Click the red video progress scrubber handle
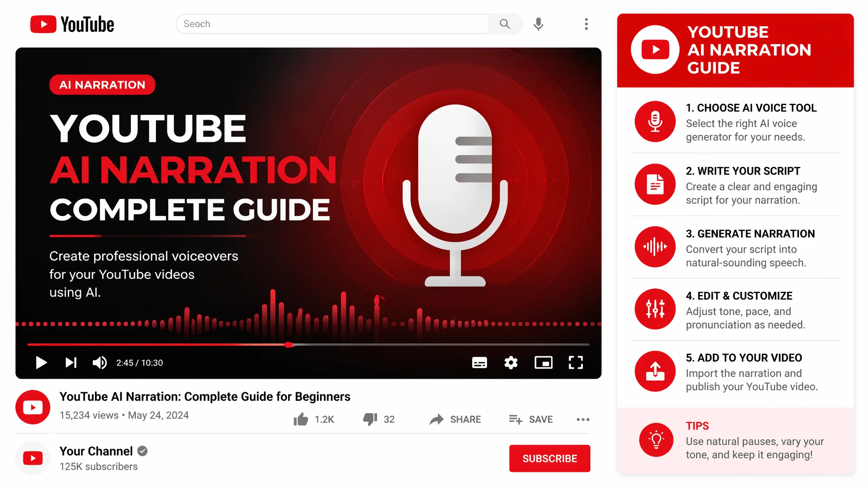 coord(289,345)
